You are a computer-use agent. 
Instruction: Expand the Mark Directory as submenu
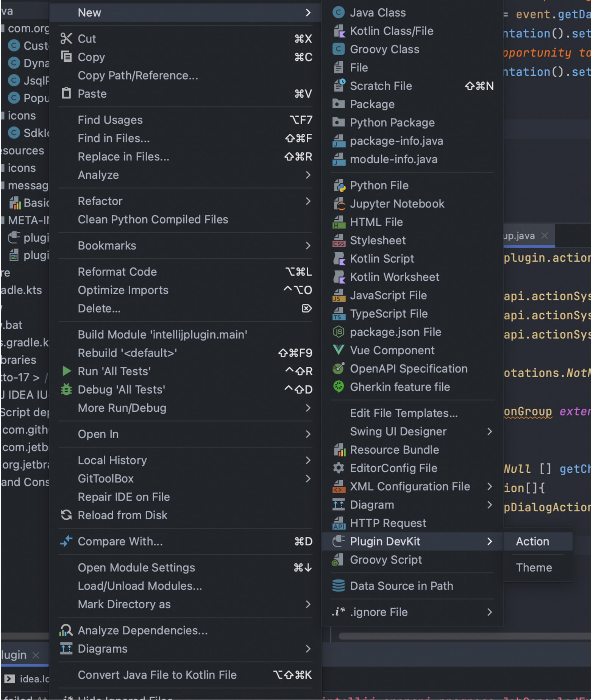coord(186,604)
